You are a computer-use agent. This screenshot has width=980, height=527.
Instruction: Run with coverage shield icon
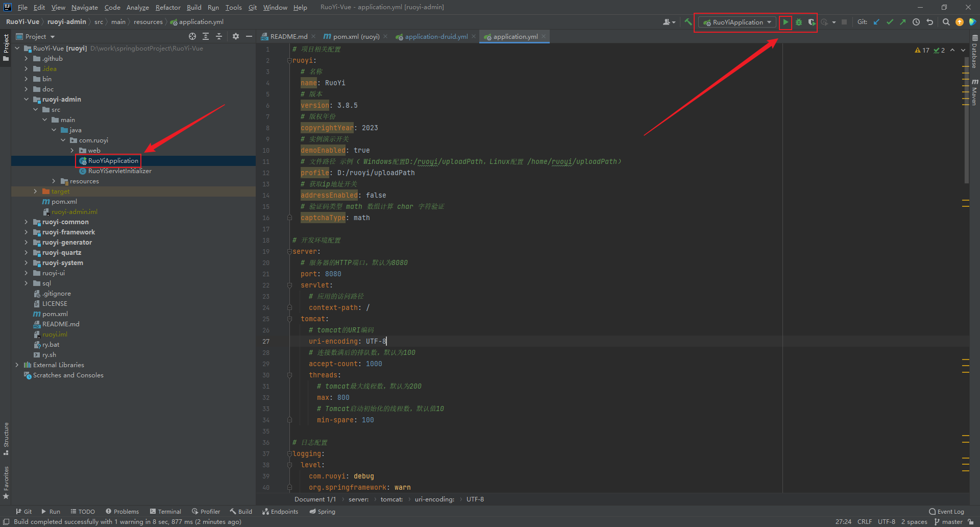[x=811, y=22]
